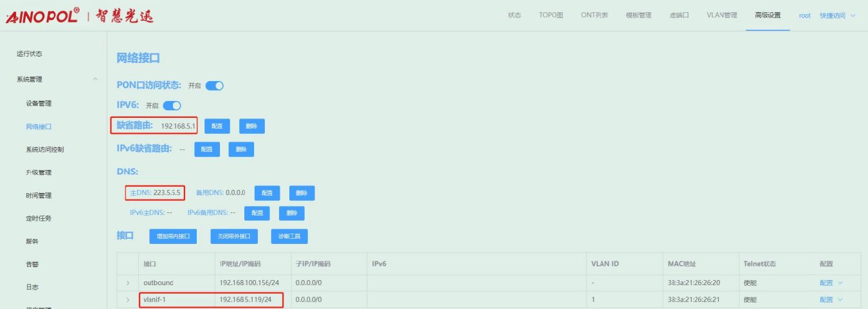Expand the vlanif-1 interface row

(x=128, y=299)
